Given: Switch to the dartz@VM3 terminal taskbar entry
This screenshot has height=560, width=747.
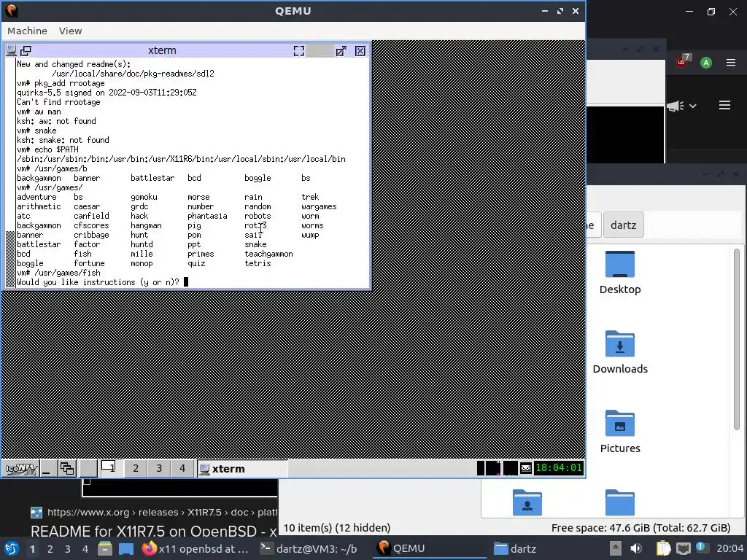Looking at the screenshot, I should (309, 548).
